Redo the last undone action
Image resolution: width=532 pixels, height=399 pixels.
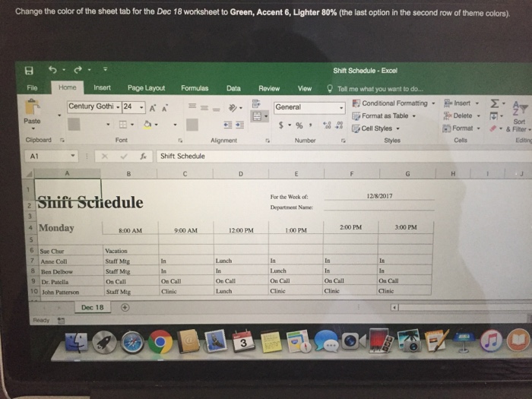point(78,70)
